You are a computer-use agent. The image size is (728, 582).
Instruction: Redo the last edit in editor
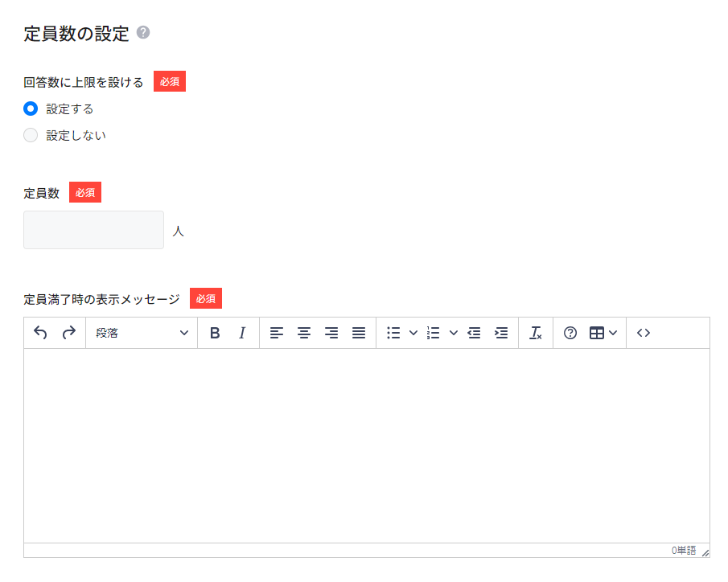click(68, 333)
